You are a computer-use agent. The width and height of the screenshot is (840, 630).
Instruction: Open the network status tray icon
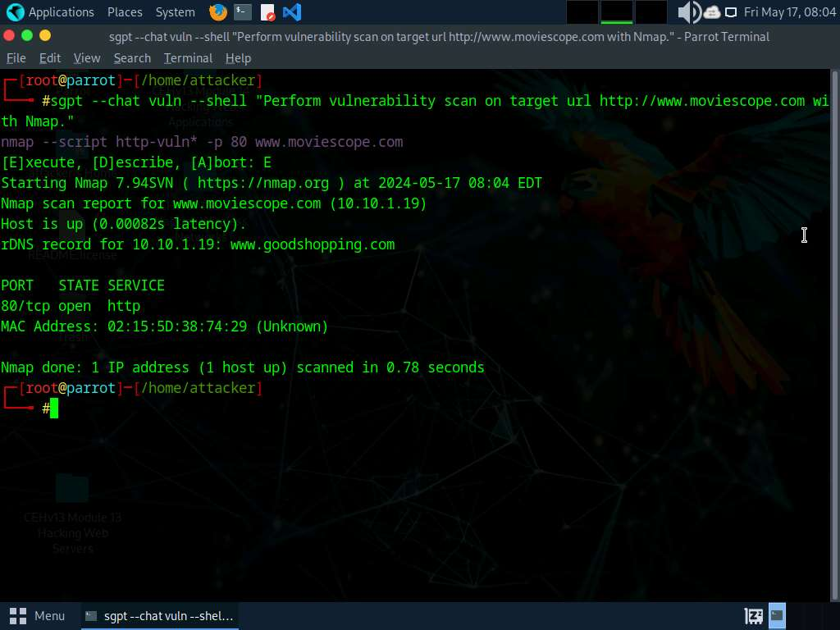pos(712,12)
